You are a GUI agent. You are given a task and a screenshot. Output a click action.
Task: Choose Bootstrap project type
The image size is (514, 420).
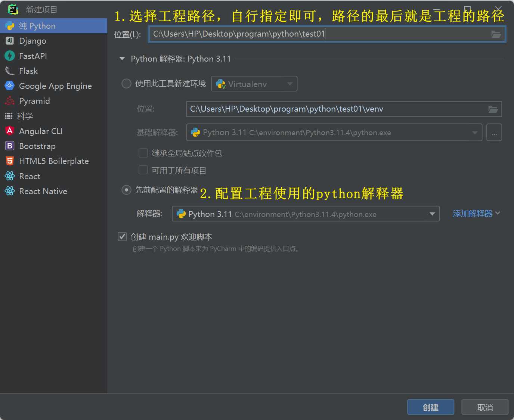[x=53, y=146]
